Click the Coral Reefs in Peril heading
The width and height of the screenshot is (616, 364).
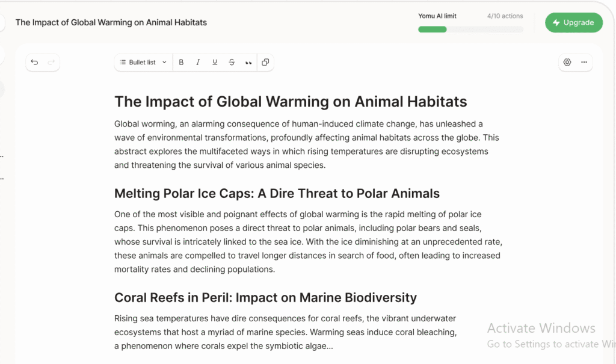click(x=265, y=297)
